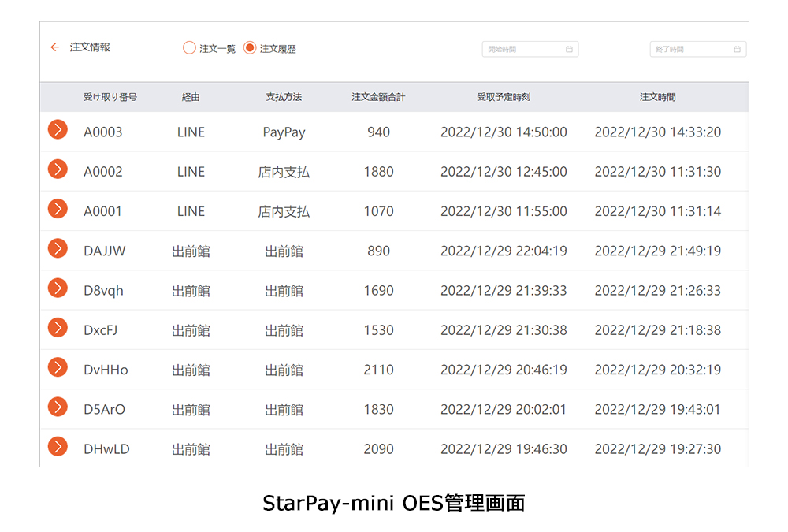Click order total 1830

coord(378,409)
